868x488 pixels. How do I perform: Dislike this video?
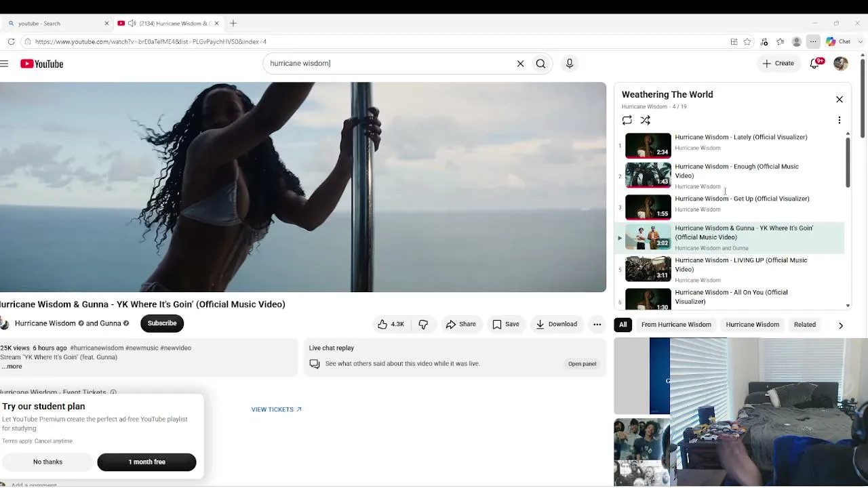click(423, 325)
